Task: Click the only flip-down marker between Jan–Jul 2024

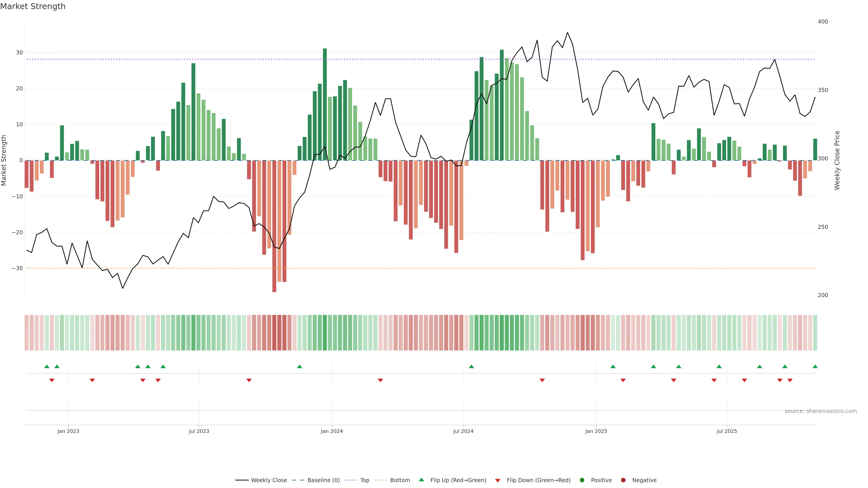Action: [380, 380]
